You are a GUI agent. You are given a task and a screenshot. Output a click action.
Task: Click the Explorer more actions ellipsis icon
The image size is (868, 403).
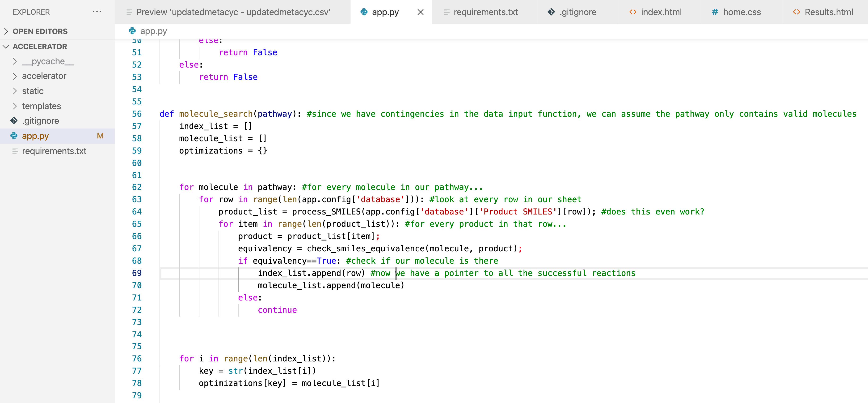[x=97, y=12]
